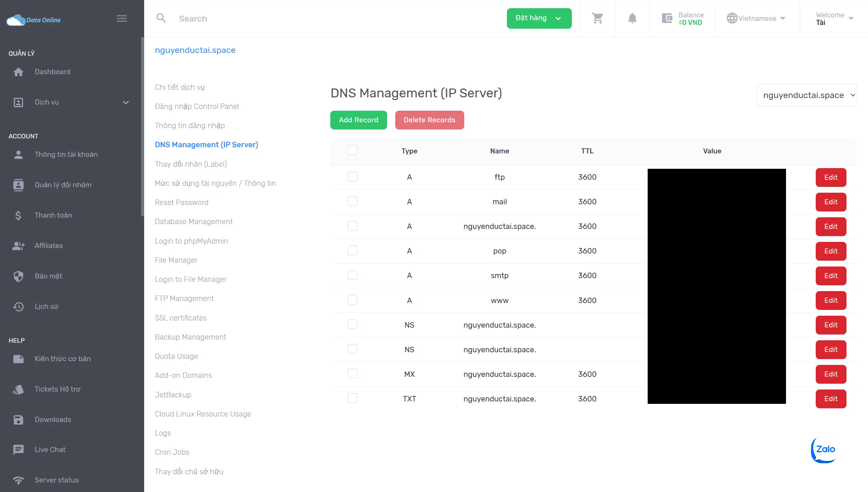Click the hamburger menu icon
Image resolution: width=868 pixels, height=492 pixels.
[x=122, y=18]
